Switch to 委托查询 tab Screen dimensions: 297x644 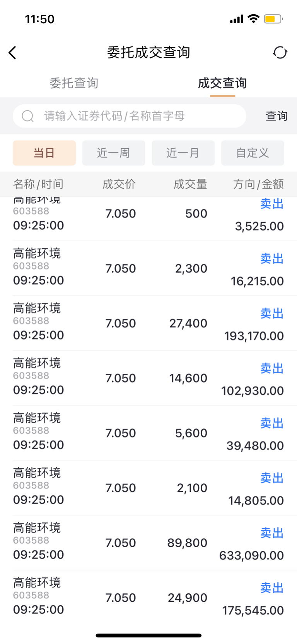[74, 83]
